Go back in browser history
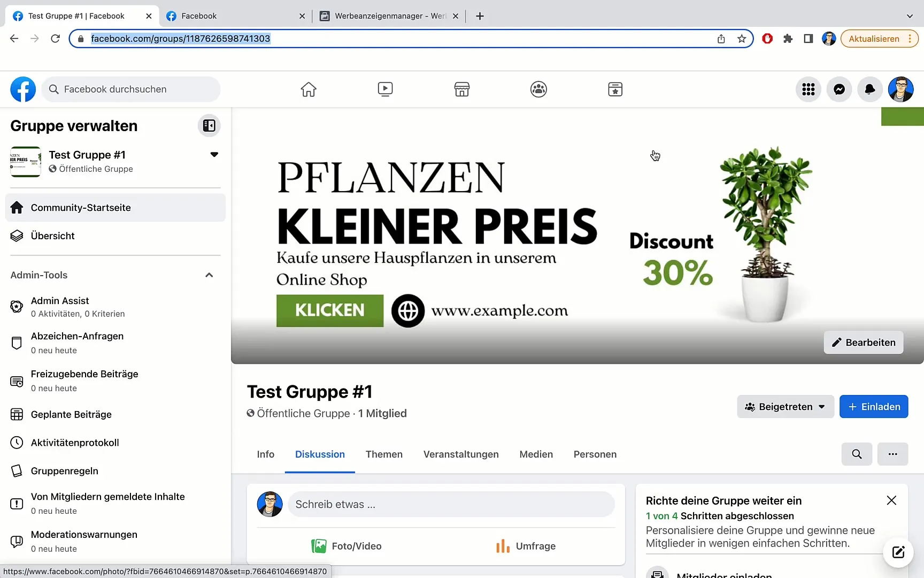The width and height of the screenshot is (924, 578). [14, 39]
